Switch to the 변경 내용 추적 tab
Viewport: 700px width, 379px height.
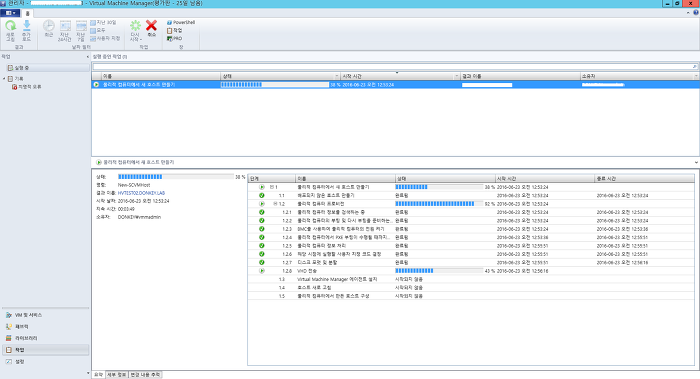click(x=145, y=375)
